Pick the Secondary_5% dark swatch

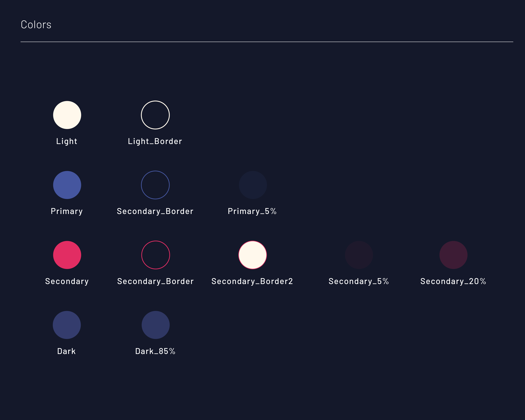[359, 255]
